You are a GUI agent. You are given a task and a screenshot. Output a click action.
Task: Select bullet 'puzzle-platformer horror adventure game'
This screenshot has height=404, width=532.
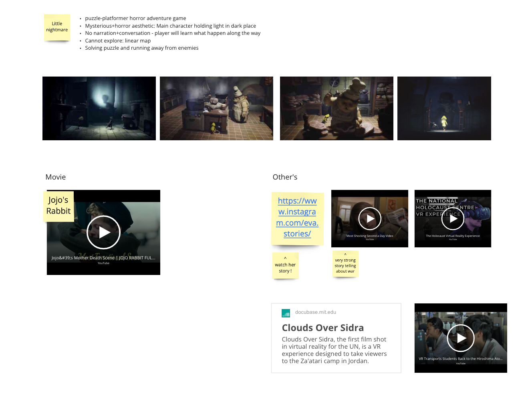tap(135, 18)
